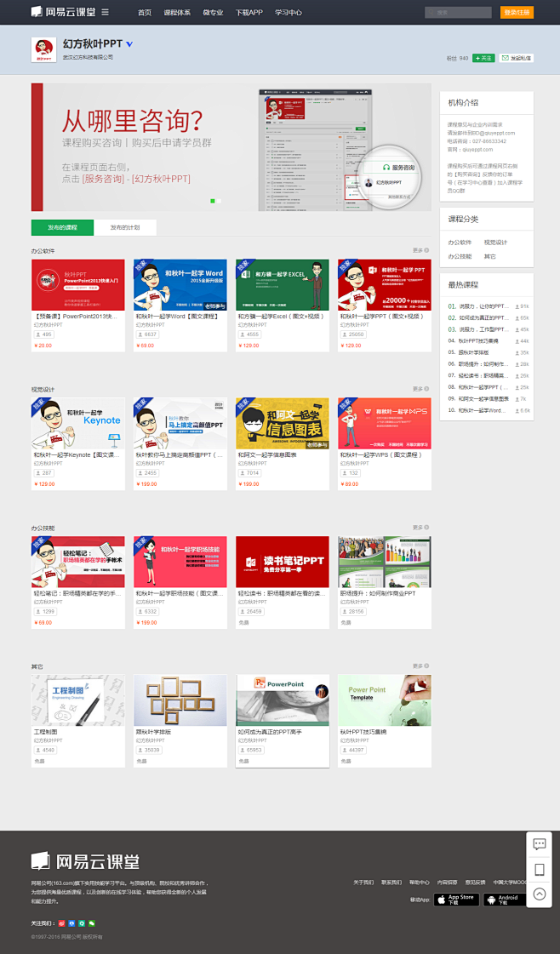This screenshot has height=954, width=560.
Task: Click the 发起私信 message button
Action: click(x=517, y=58)
